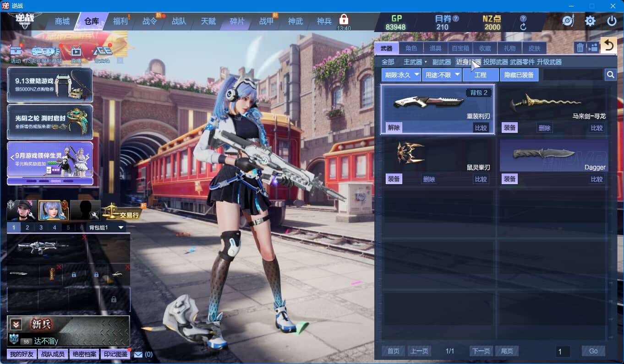The height and width of the screenshot is (364, 624).
Task: Open the 月券 help question mark
Action: pyautogui.click(x=455, y=19)
